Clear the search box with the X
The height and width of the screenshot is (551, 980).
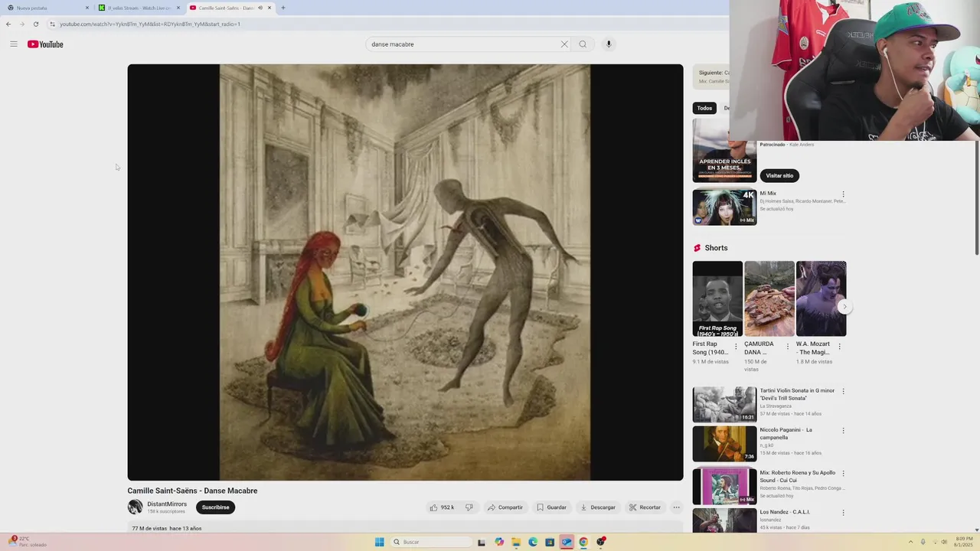[x=564, y=44]
